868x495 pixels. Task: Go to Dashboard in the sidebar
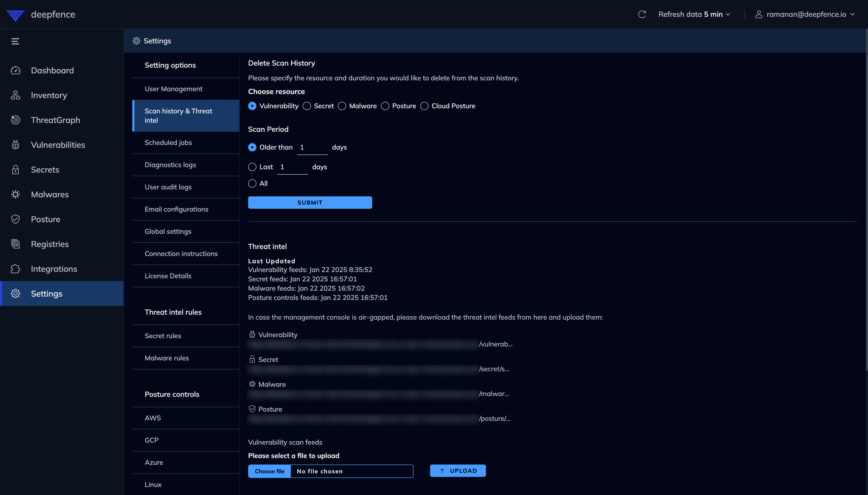click(62, 70)
